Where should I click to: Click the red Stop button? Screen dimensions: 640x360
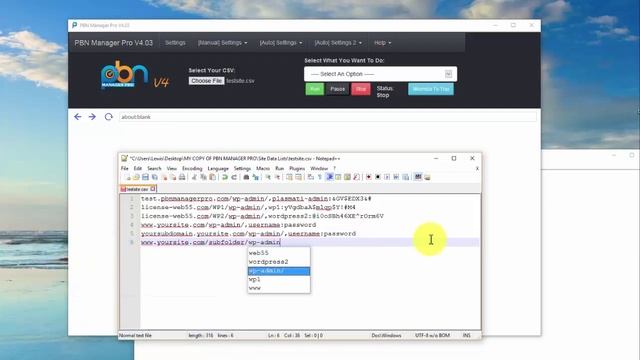361,89
